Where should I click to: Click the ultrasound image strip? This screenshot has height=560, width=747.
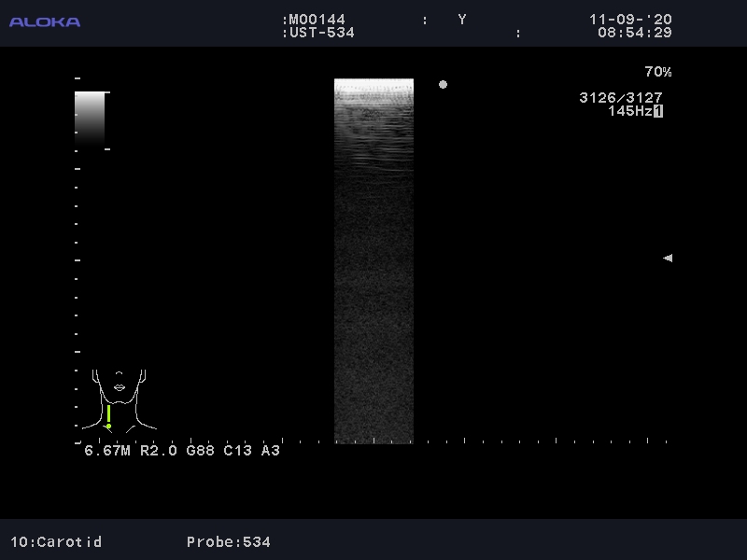tap(373, 261)
